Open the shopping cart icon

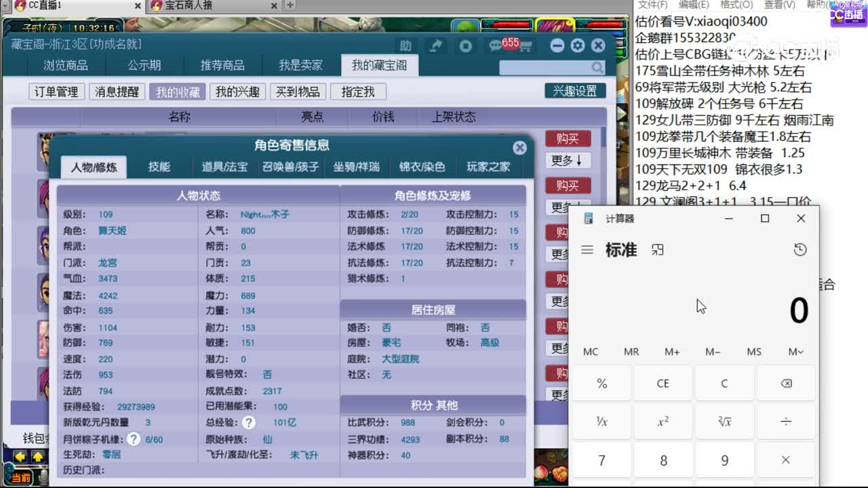(524, 46)
